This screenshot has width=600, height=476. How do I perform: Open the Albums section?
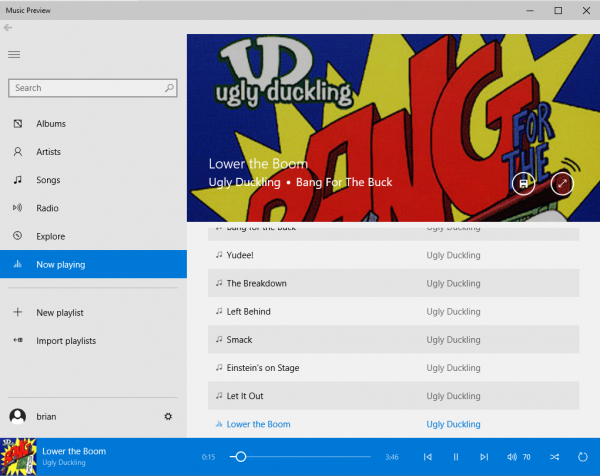(x=93, y=124)
